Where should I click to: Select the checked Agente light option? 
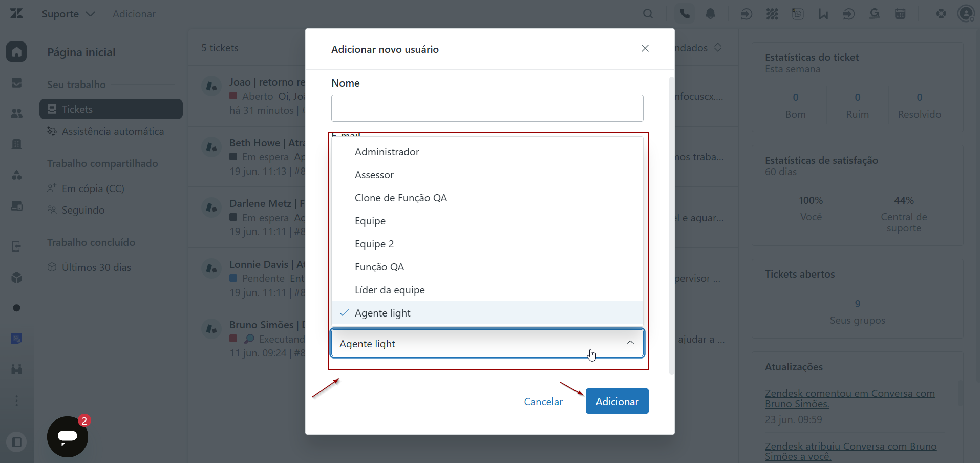coord(487,313)
